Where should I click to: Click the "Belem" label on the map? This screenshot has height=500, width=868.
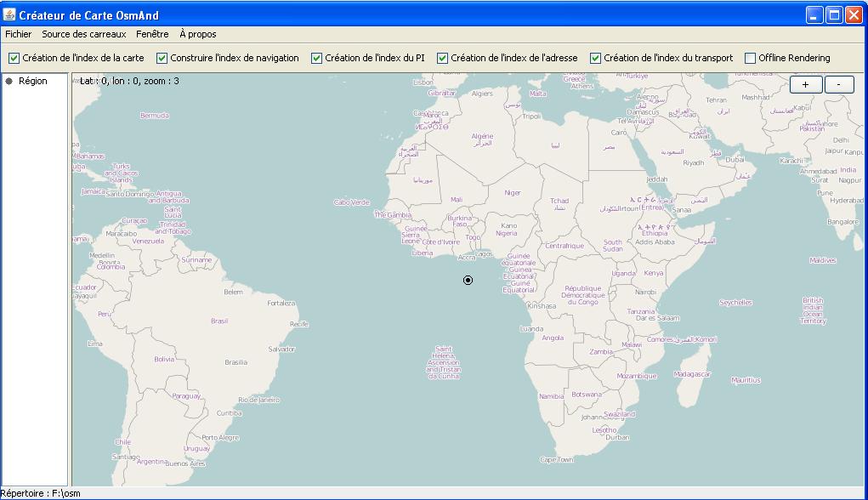pyautogui.click(x=233, y=292)
